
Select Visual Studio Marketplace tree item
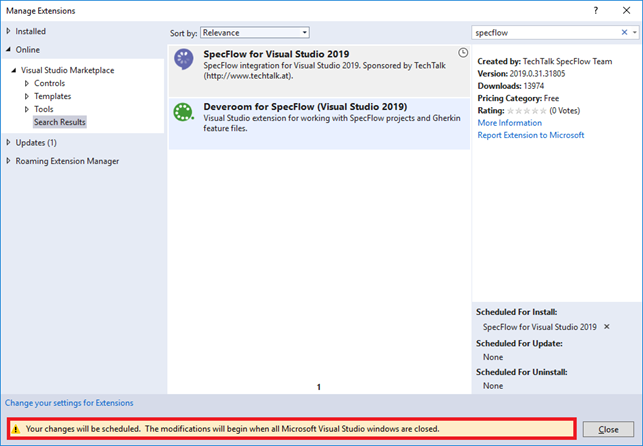(x=68, y=70)
